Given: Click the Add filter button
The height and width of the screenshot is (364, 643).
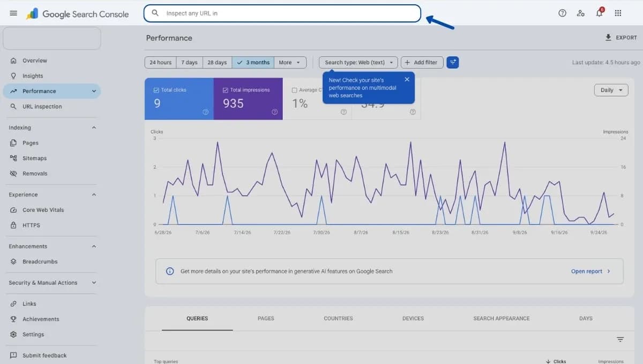Looking at the screenshot, I should pos(422,63).
